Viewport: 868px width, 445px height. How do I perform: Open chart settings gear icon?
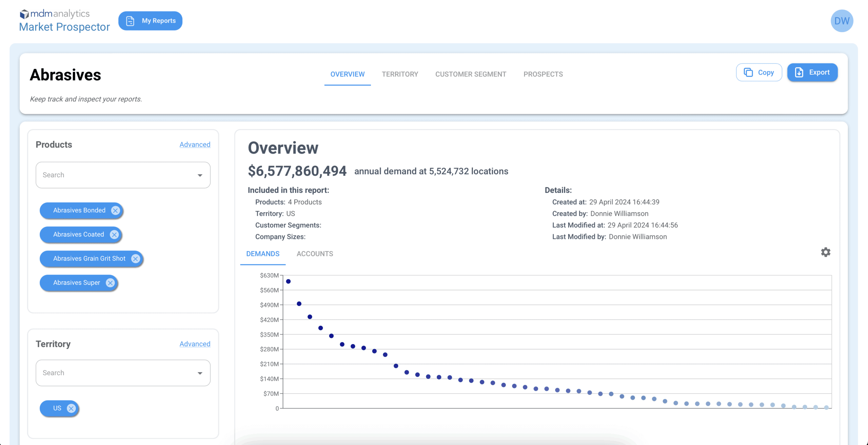tap(826, 252)
